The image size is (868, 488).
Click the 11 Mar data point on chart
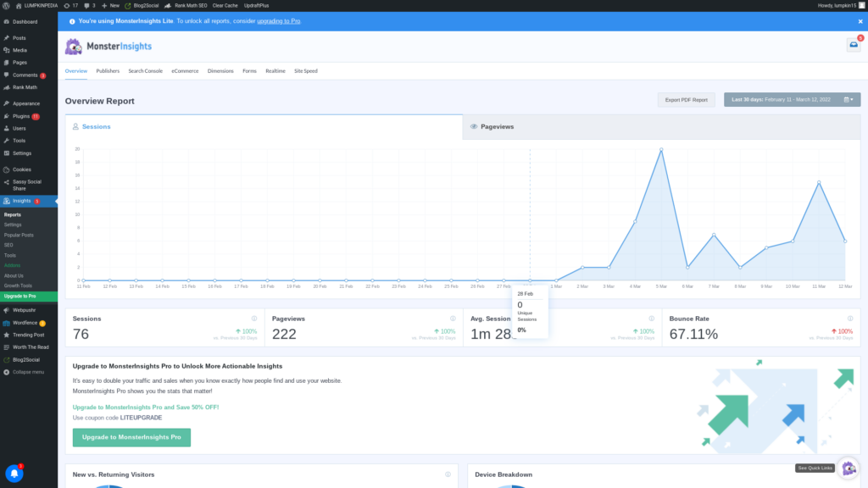(x=819, y=182)
